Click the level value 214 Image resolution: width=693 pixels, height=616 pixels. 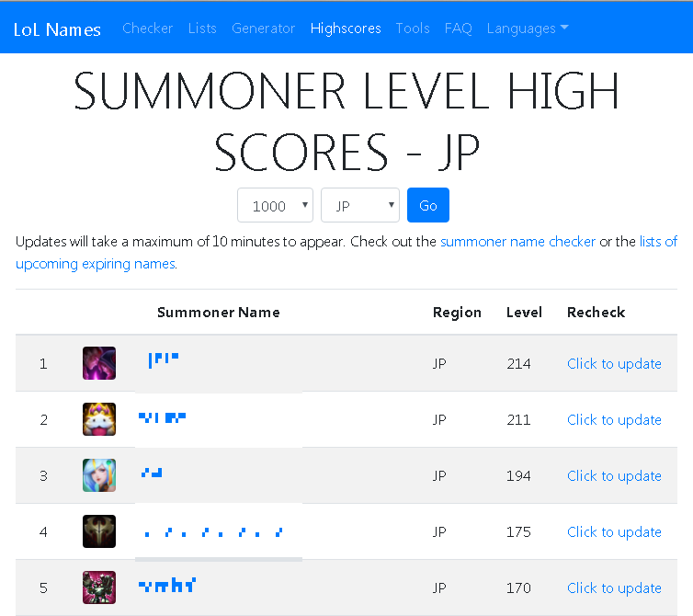[x=518, y=363]
